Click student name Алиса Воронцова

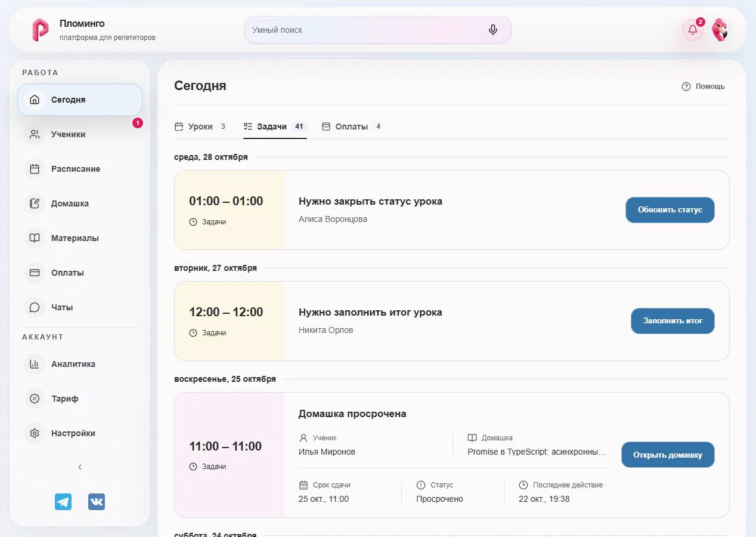click(333, 219)
